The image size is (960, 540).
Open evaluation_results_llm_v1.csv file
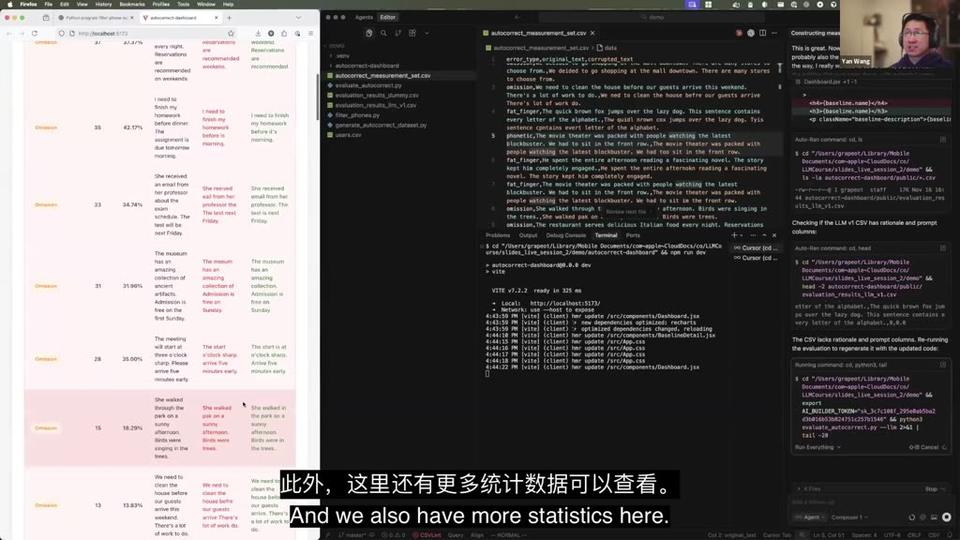click(375, 105)
